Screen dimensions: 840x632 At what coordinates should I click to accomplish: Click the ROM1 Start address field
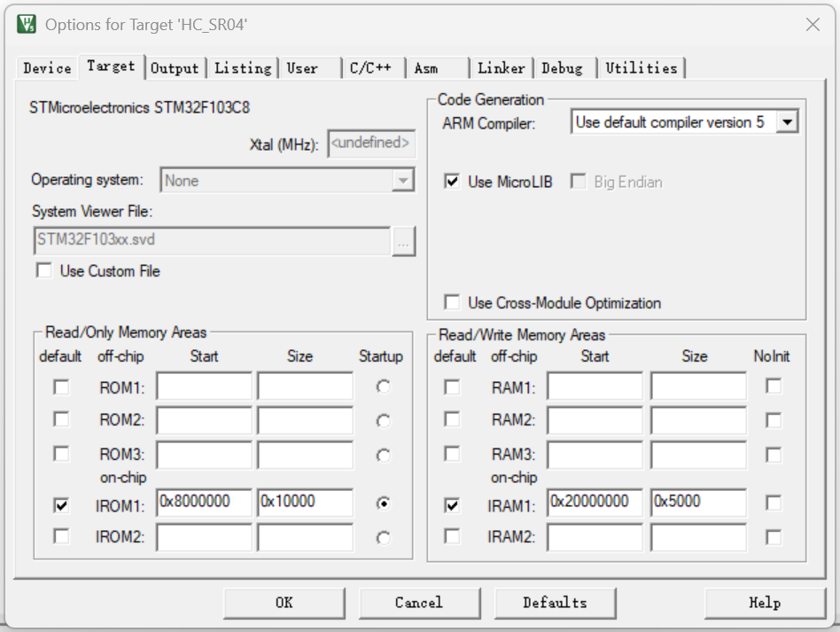point(204,386)
